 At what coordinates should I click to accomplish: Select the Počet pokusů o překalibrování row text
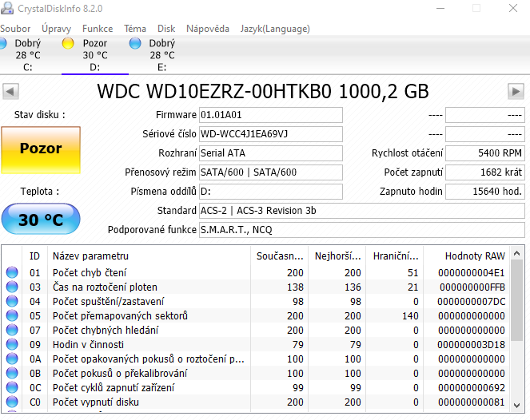pyautogui.click(x=120, y=374)
